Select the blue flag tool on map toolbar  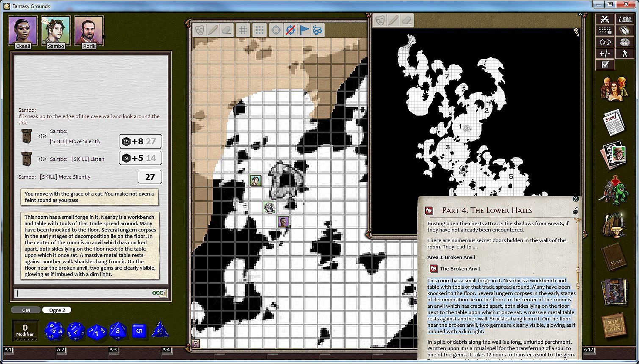(304, 30)
